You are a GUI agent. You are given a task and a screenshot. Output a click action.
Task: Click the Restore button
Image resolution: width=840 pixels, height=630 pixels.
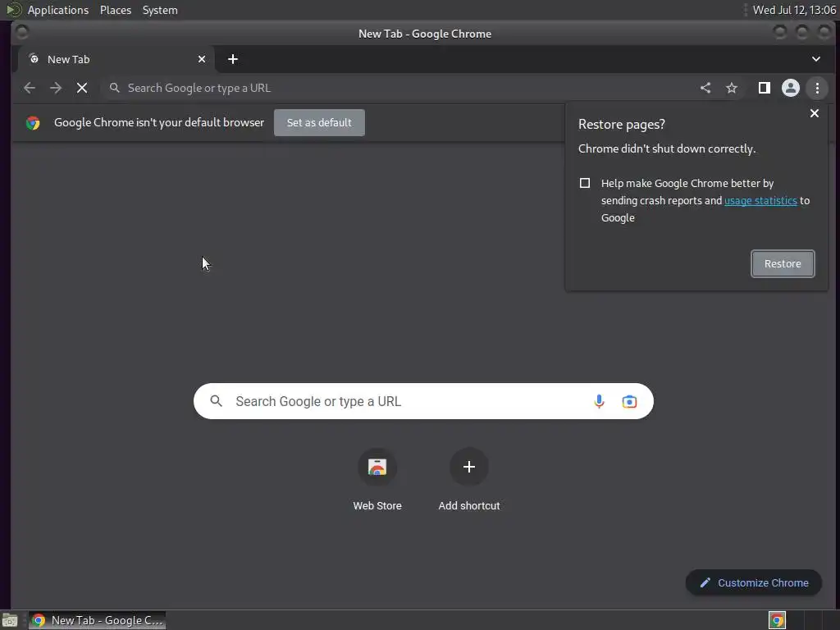click(x=783, y=263)
